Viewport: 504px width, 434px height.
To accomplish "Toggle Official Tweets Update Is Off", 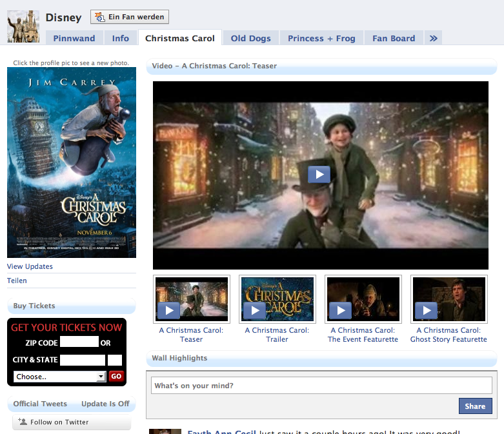I will click(105, 404).
